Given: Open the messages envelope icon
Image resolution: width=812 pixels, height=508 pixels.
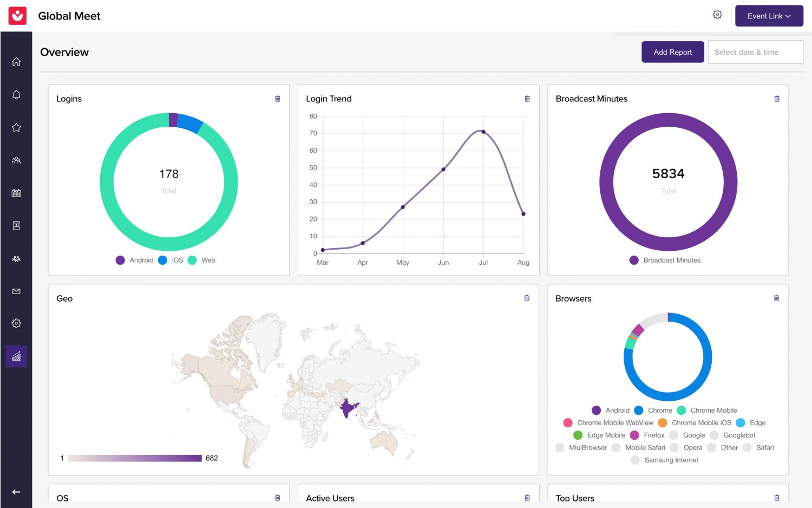Looking at the screenshot, I should (16, 291).
